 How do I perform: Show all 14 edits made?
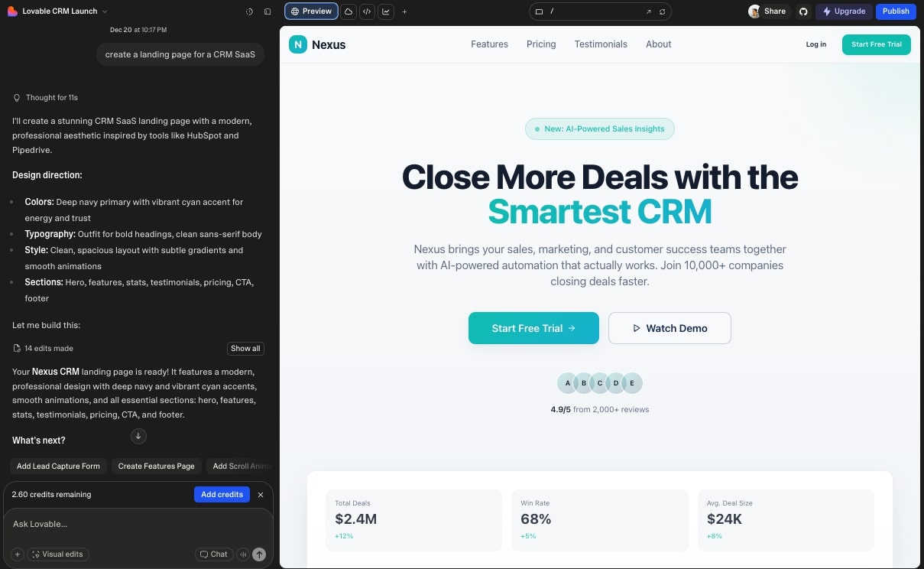(x=245, y=348)
